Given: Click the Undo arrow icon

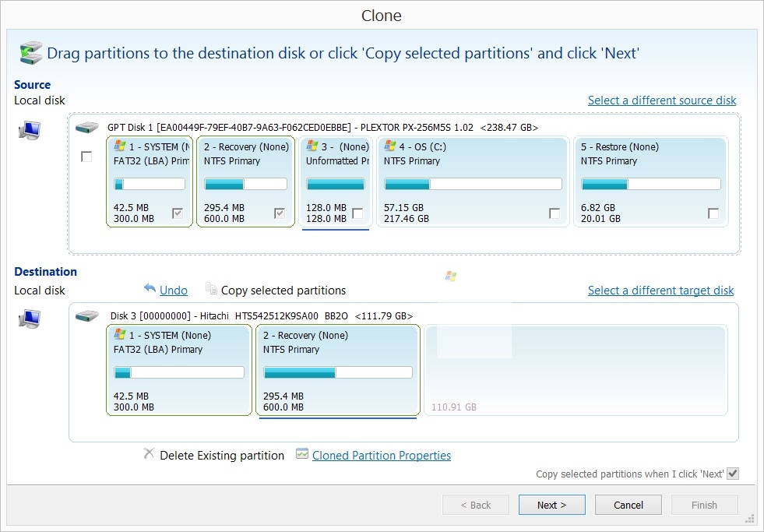Looking at the screenshot, I should [150, 289].
